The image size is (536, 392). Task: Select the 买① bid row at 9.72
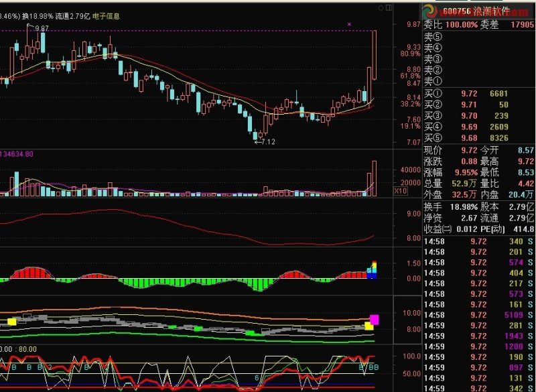pos(478,94)
